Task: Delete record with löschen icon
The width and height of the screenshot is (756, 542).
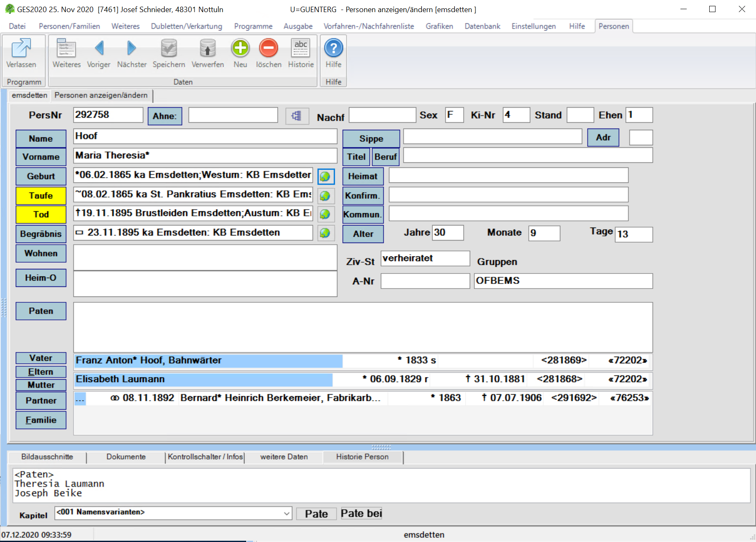Action: (x=268, y=48)
